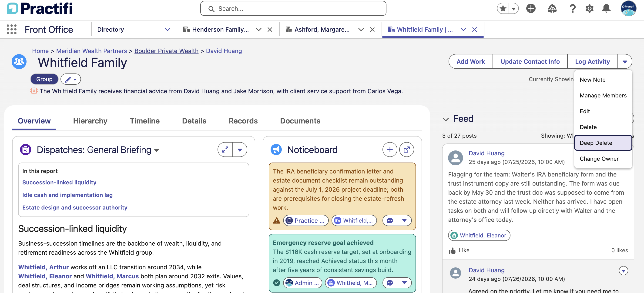This screenshot has width=644, height=293.
Task: Open the user profile avatar
Action: [x=628, y=9]
